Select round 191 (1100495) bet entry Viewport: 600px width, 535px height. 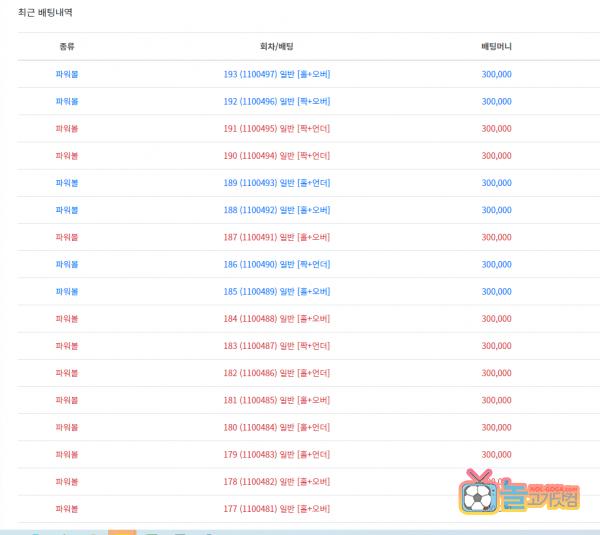point(277,128)
